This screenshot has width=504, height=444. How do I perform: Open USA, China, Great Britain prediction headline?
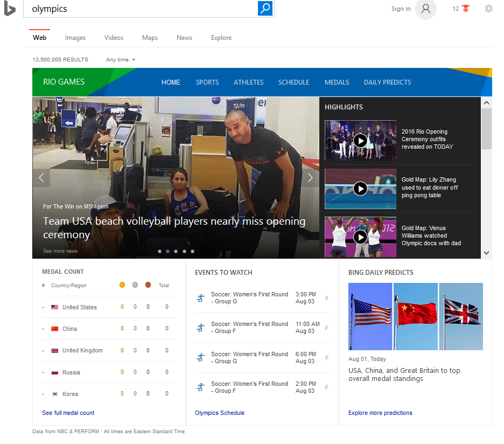pos(404,374)
